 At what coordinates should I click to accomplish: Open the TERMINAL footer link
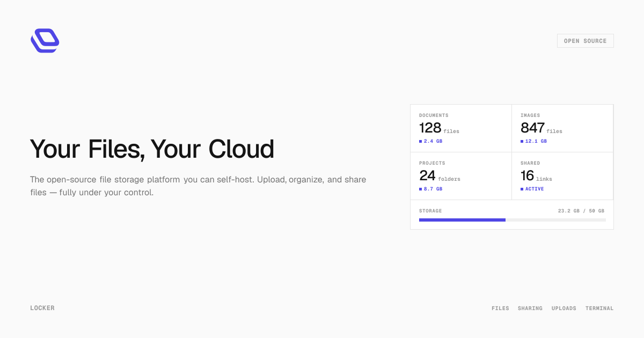[x=599, y=308]
